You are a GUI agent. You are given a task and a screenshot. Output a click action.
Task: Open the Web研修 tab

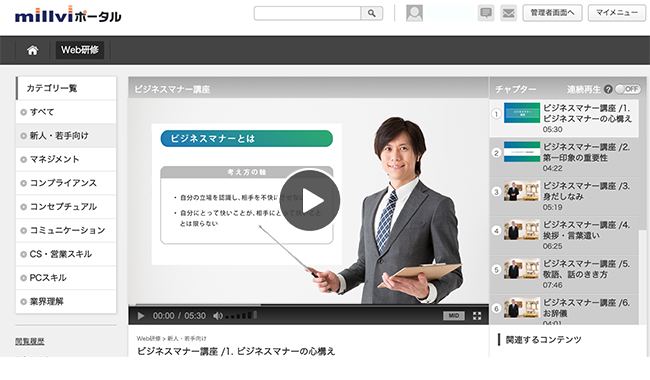(x=80, y=50)
